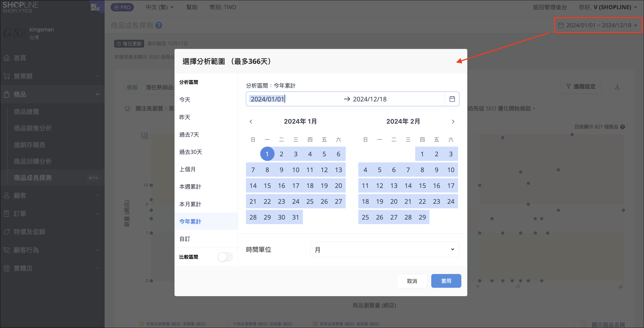The width and height of the screenshot is (644, 328).
Task: Click the start date field 2024/01/01
Action: pyautogui.click(x=295, y=99)
